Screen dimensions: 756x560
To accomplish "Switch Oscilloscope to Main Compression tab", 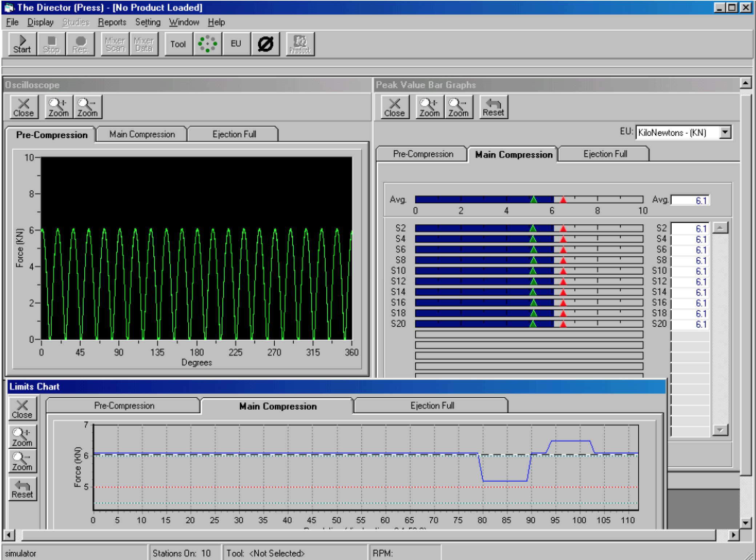I will coord(142,134).
